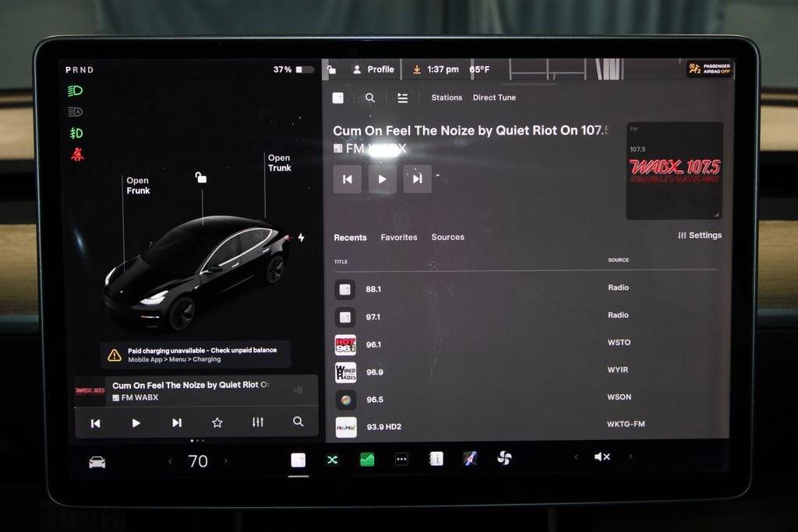This screenshot has height=532, width=798.
Task: Open the Frunk
Action: [137, 185]
